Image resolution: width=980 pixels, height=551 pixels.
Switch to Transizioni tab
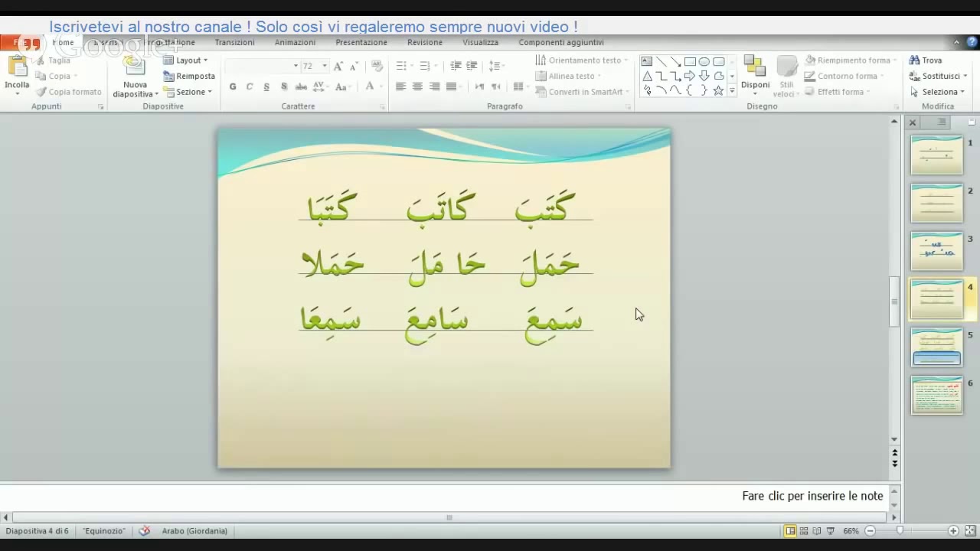pos(234,42)
